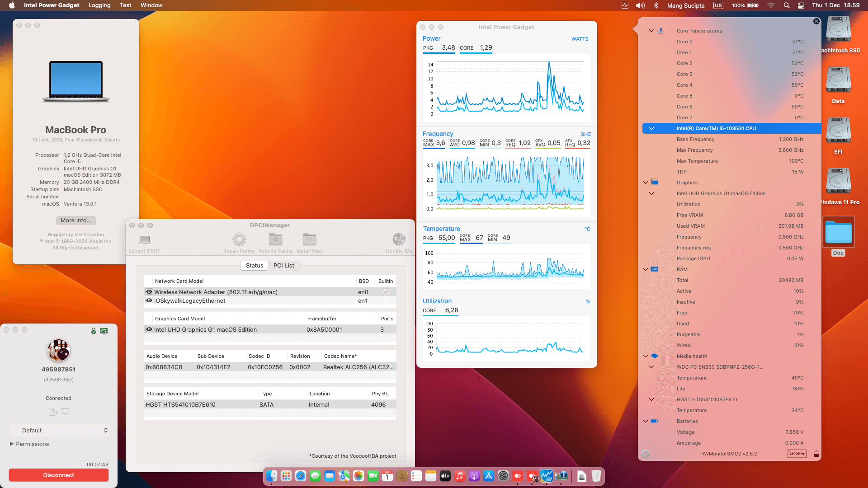Collapse the RAM group in HWMonitorSMC2
The height and width of the screenshot is (488, 868).
[x=646, y=269]
